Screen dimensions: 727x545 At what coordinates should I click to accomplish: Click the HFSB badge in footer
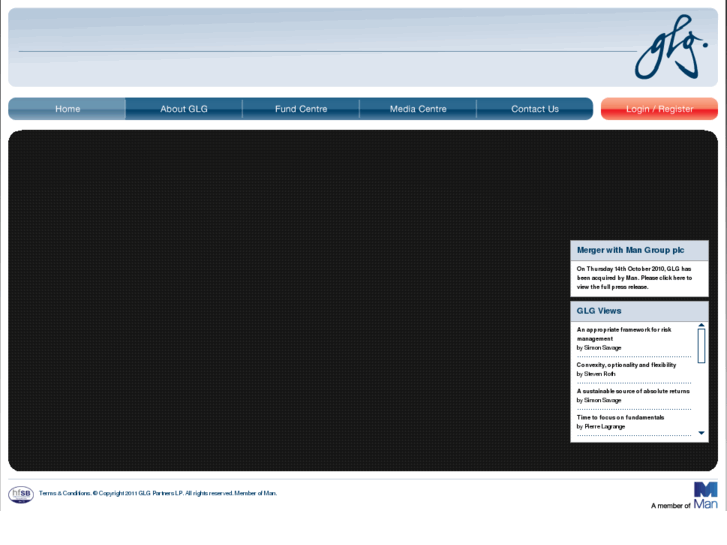click(x=21, y=494)
